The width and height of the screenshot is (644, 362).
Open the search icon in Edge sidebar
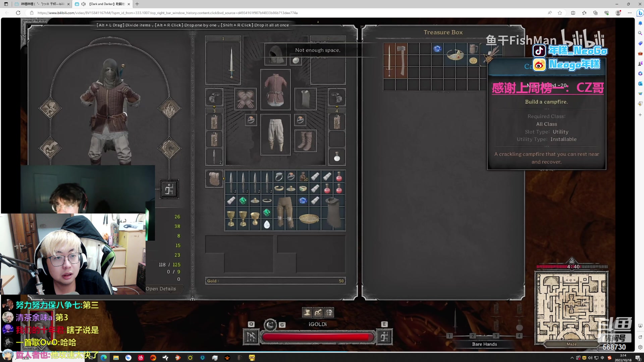640,33
